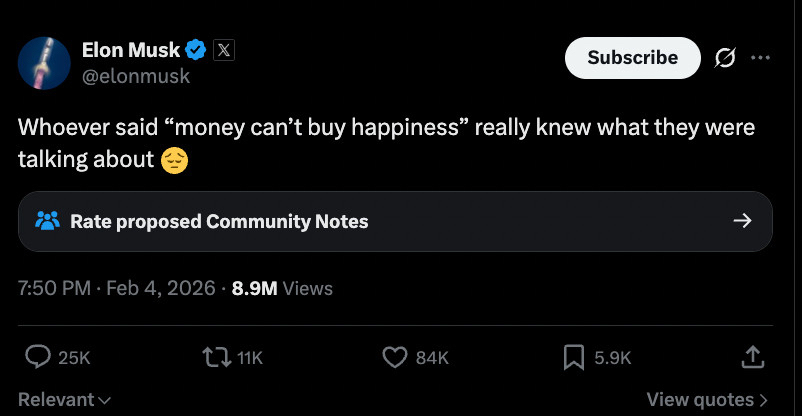
Task: Click the blue verified checkmark badge
Action: (198, 49)
